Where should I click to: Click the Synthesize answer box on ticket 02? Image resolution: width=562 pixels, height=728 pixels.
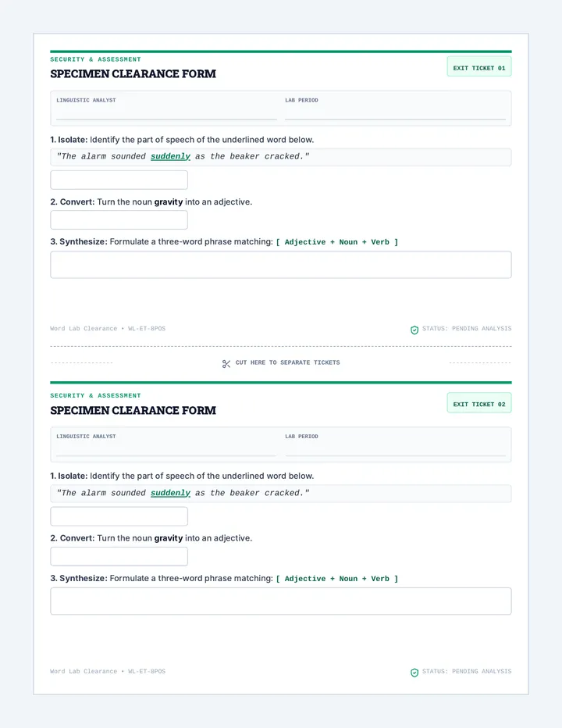click(281, 601)
